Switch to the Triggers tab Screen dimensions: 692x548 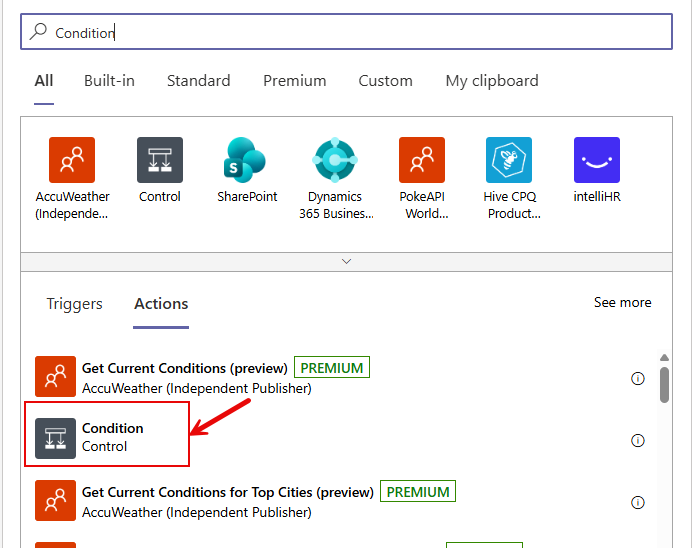click(x=75, y=304)
